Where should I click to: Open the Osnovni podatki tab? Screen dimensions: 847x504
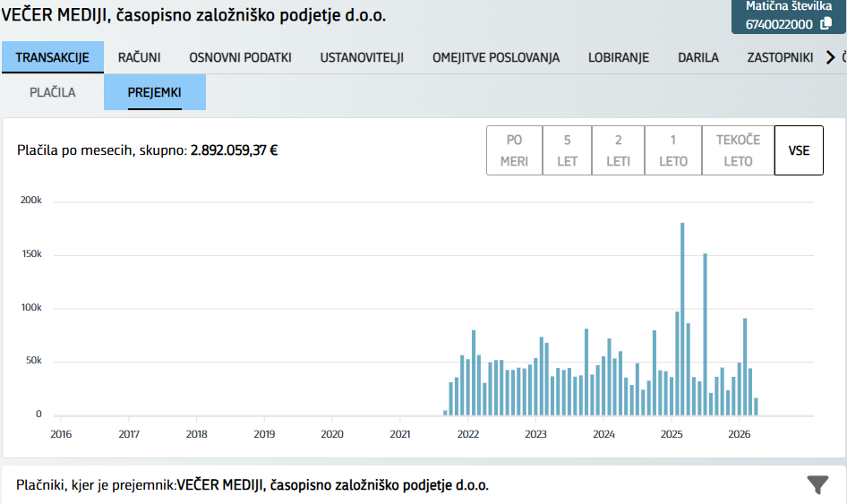pyautogui.click(x=240, y=57)
